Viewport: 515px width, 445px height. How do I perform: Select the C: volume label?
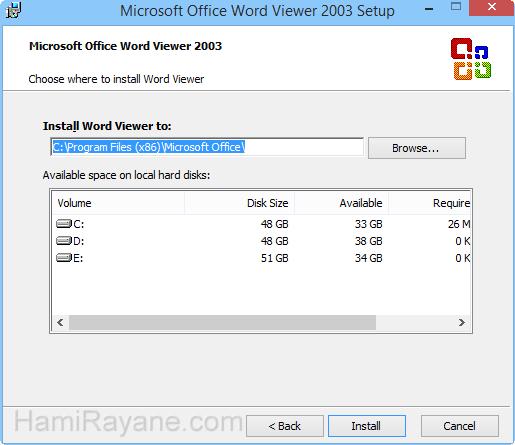[x=79, y=224]
